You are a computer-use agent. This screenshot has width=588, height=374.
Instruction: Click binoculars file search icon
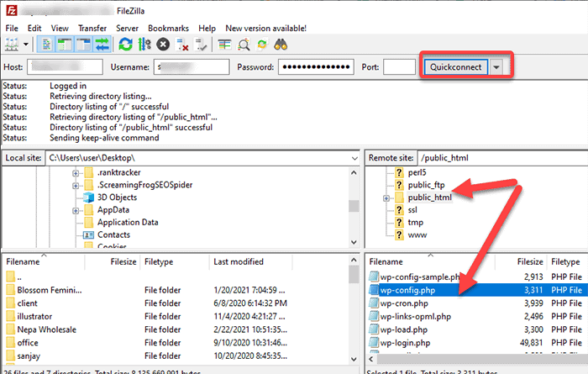tap(285, 44)
